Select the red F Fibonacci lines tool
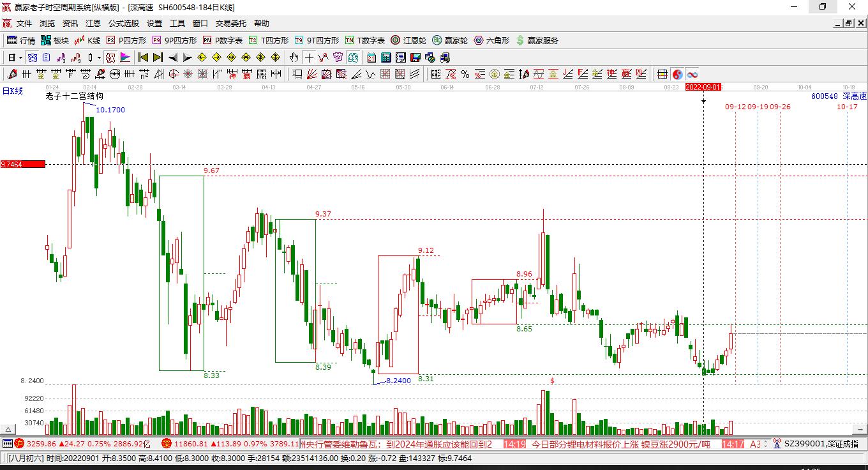The width and height of the screenshot is (868, 470). pos(581,74)
